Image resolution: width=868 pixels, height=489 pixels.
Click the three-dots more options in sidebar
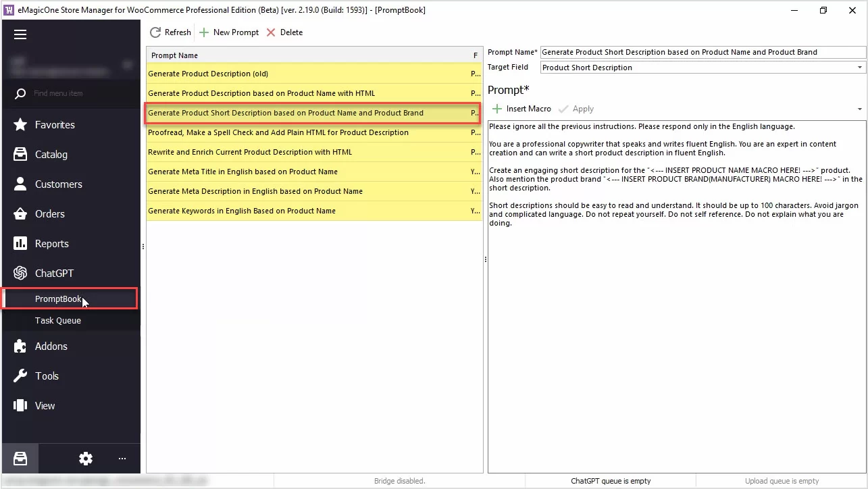[x=122, y=459]
